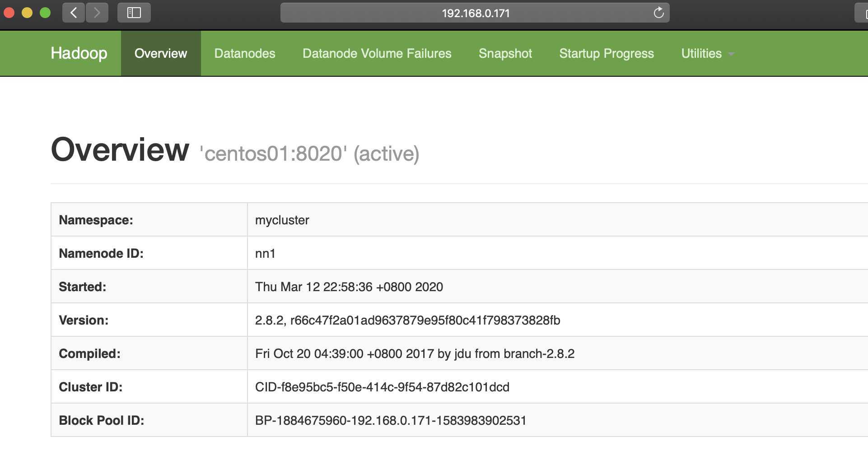The width and height of the screenshot is (868, 455).
Task: Expand the Utilities dropdown menu
Action: point(707,53)
